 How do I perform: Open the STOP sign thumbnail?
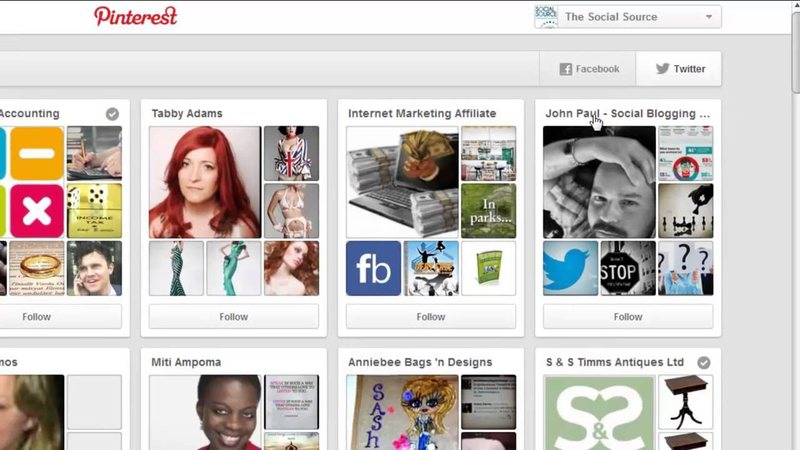627,268
